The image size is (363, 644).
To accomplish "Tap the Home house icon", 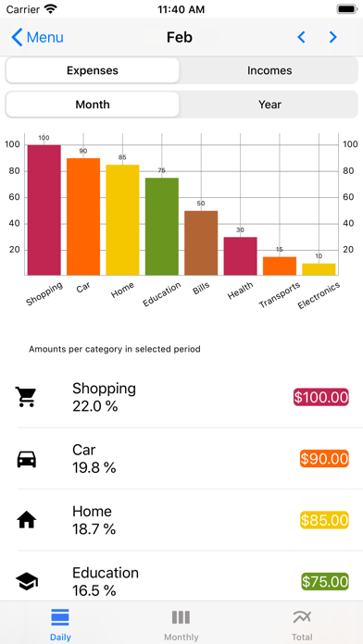I will [x=26, y=520].
